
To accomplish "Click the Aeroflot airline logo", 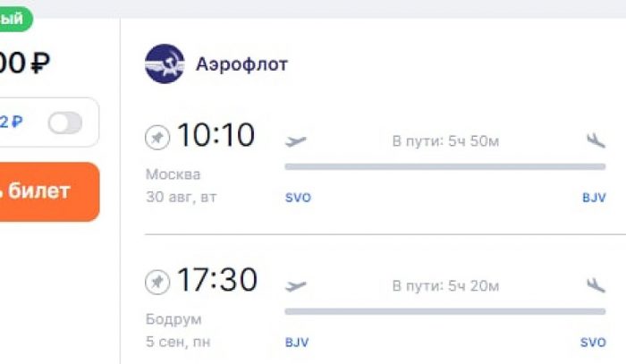I will 165,64.
